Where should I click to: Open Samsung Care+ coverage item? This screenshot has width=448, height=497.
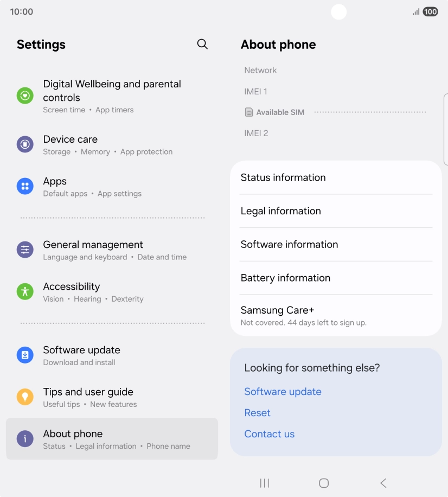click(x=336, y=315)
